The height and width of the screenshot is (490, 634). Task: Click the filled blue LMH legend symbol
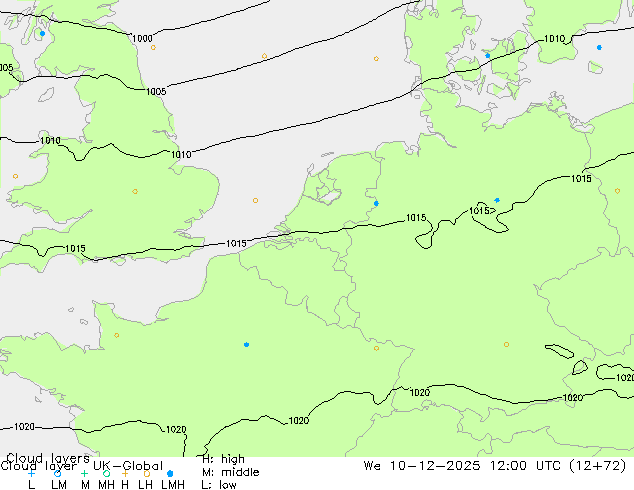coord(170,473)
